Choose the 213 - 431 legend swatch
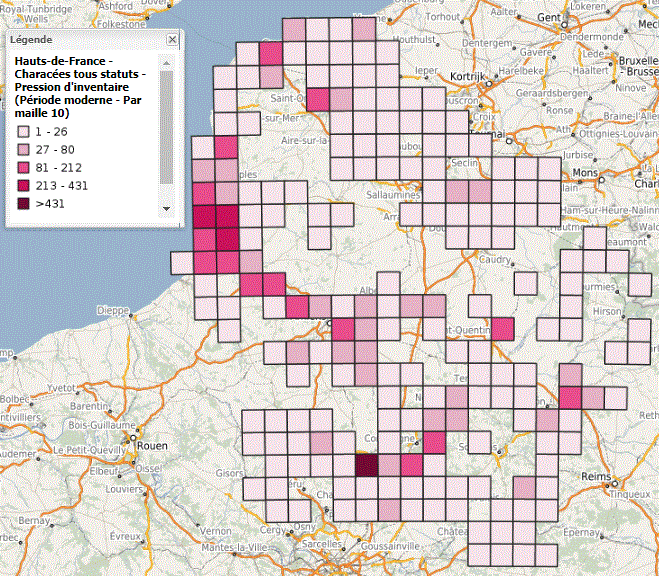The image size is (659, 576). (x=22, y=185)
